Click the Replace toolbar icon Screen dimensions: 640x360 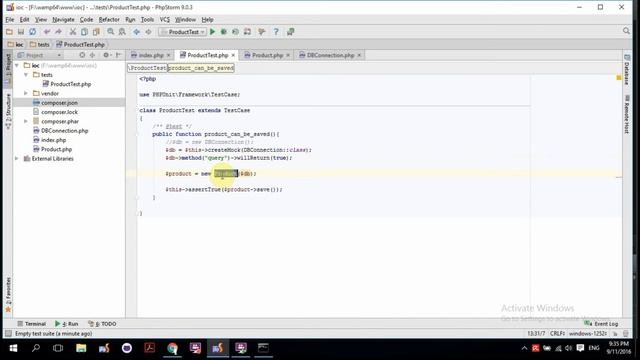pos(122,32)
